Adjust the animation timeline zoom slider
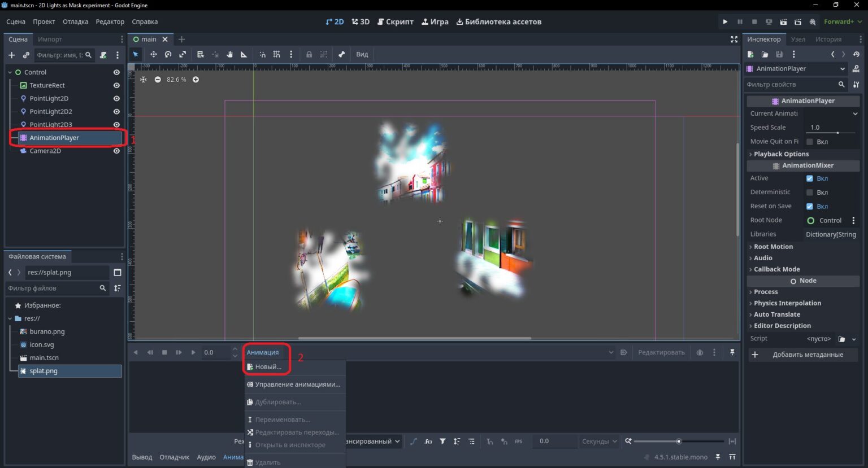868x468 pixels. pos(679,441)
